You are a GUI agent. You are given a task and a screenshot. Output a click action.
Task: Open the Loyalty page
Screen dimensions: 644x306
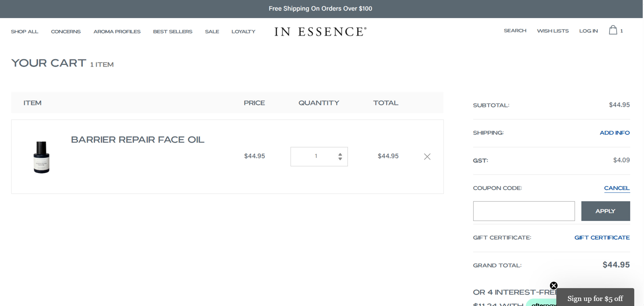point(243,32)
